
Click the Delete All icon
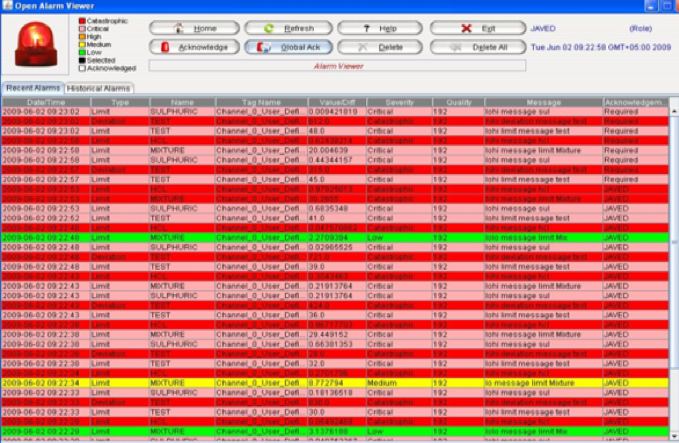point(455,47)
